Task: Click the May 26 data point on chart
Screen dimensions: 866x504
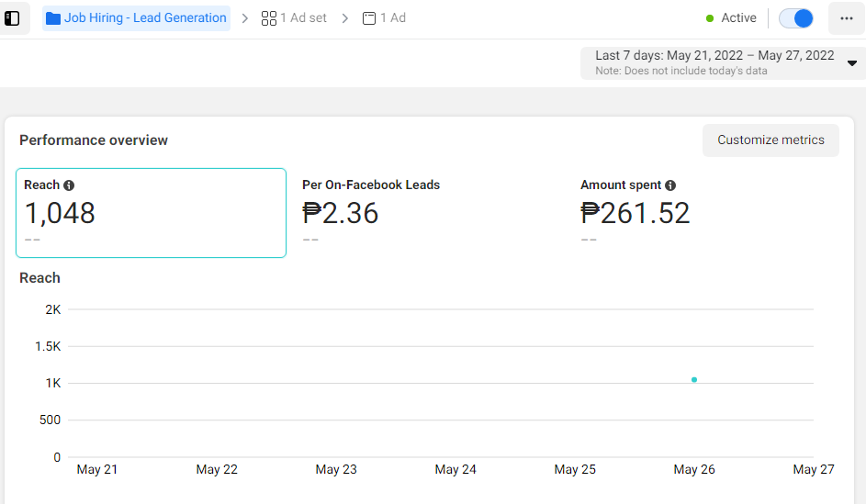Action: pyautogui.click(x=694, y=379)
